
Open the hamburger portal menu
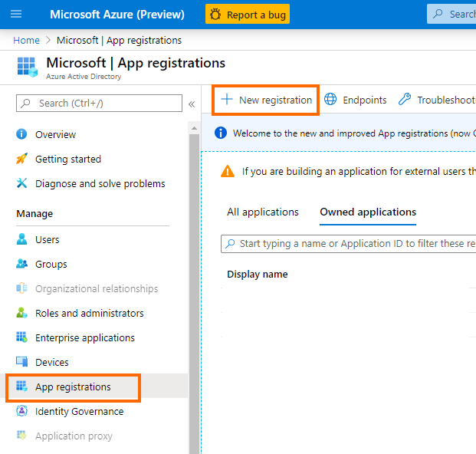click(x=16, y=14)
